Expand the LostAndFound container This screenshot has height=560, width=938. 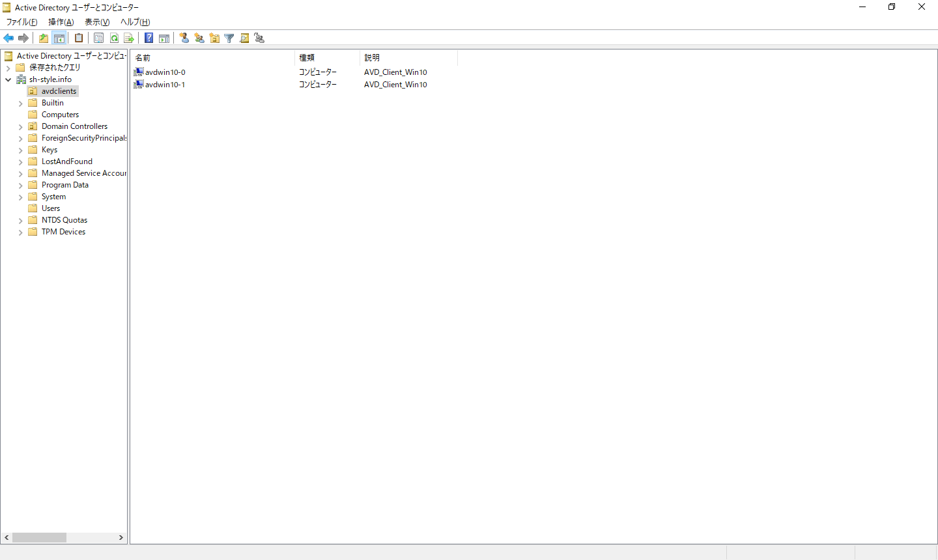tap(20, 161)
